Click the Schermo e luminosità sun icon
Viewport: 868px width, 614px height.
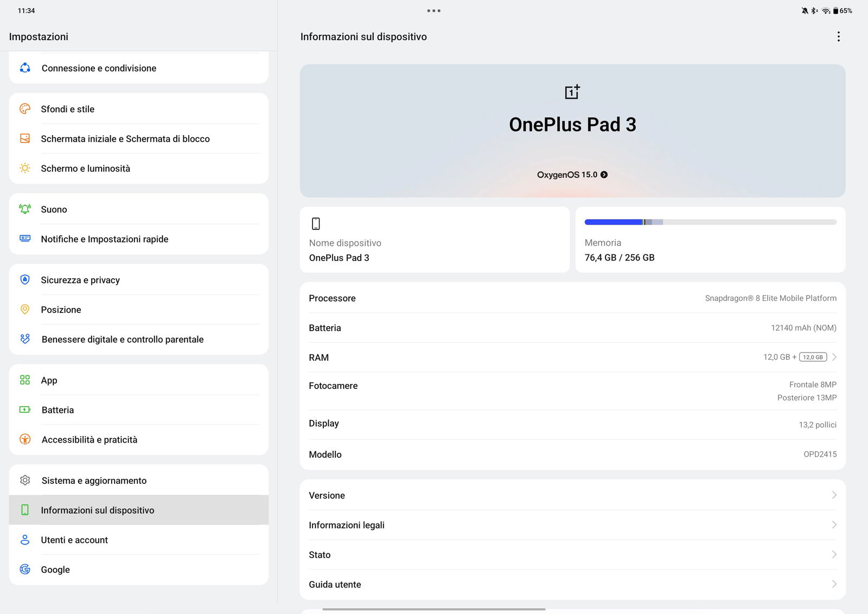[x=25, y=168]
